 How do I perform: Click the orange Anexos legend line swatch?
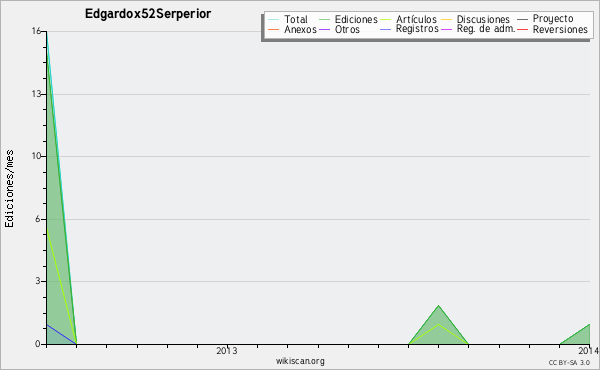click(x=274, y=29)
